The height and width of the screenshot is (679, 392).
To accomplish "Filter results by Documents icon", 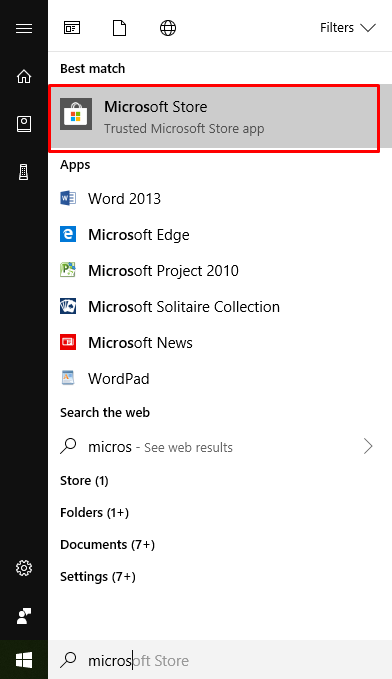I will coord(120,29).
